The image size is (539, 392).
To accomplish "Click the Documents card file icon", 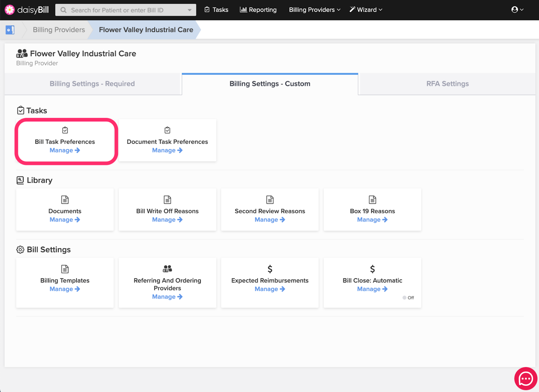I will (65, 200).
